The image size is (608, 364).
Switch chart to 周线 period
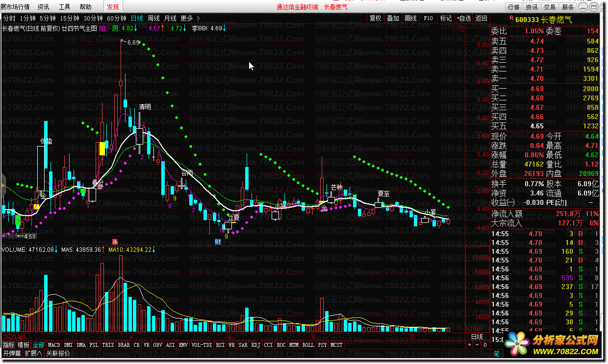pos(154,18)
